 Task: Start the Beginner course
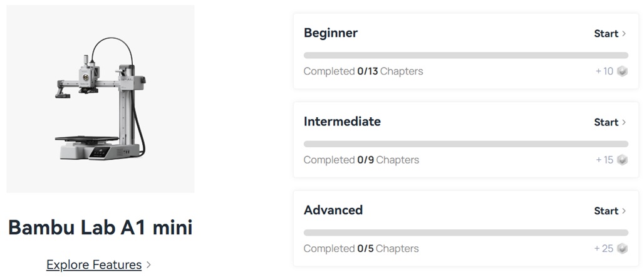tap(606, 34)
